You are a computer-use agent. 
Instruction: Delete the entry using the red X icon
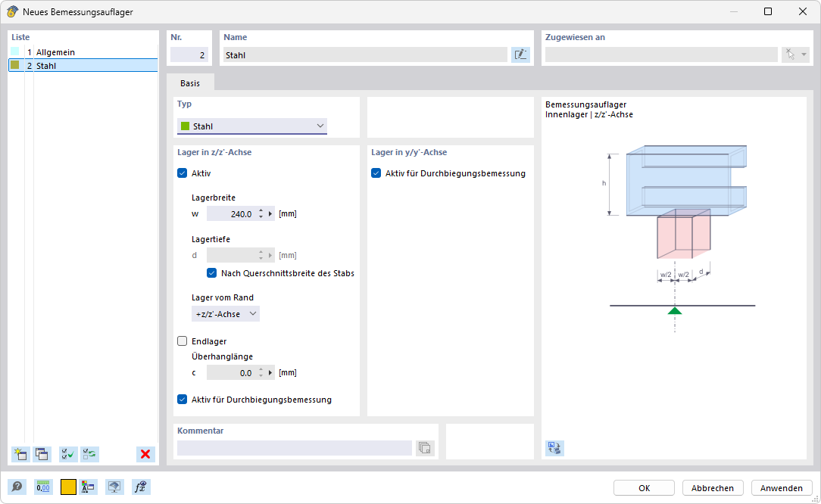coord(145,454)
